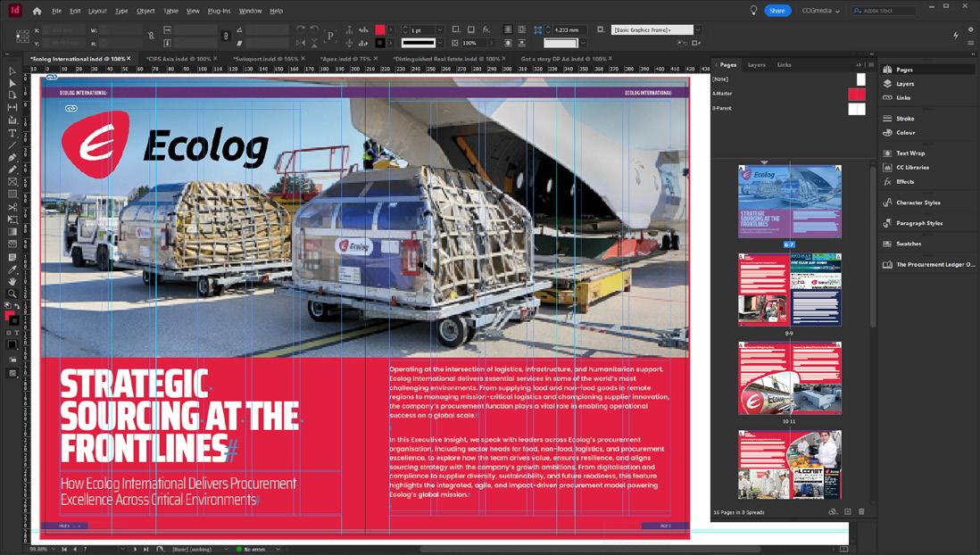The image size is (980, 555).
Task: Open the Paragraph Styles panel button
Action: (x=918, y=223)
